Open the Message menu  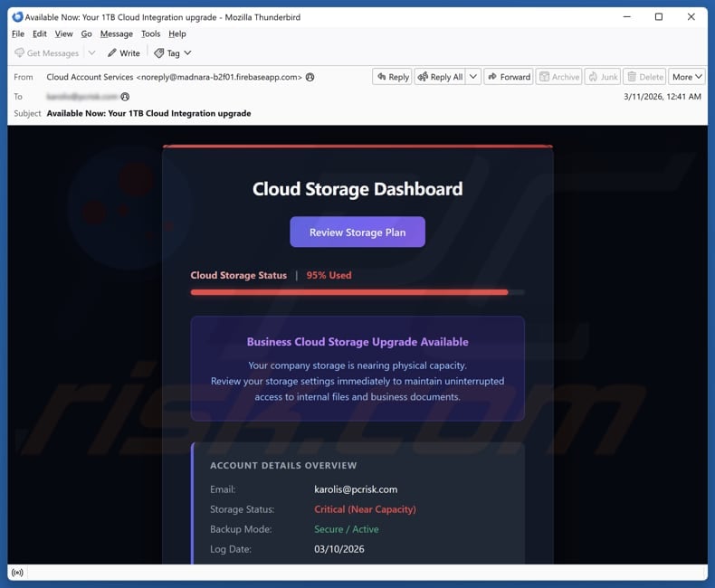coord(116,33)
